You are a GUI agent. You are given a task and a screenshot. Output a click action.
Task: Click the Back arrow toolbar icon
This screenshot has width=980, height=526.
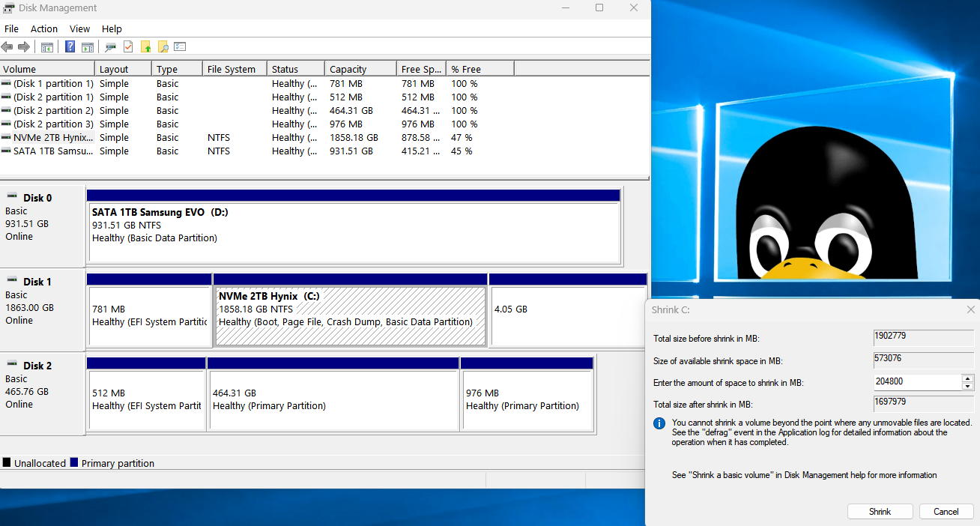(7, 47)
